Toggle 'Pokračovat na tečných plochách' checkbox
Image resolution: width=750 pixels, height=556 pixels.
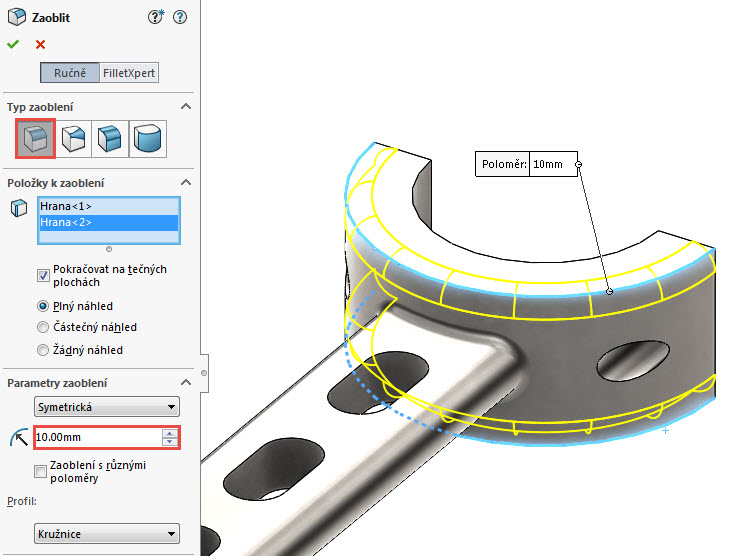click(x=43, y=275)
